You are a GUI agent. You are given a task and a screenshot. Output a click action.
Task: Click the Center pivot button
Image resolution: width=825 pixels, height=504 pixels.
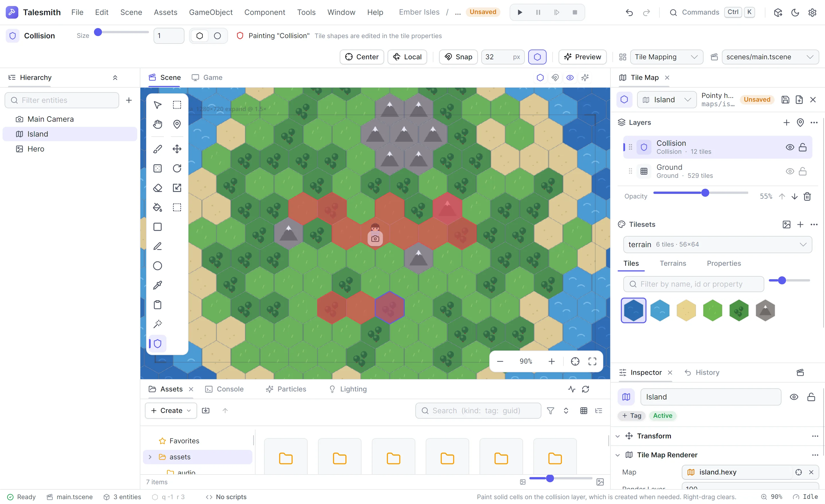362,57
